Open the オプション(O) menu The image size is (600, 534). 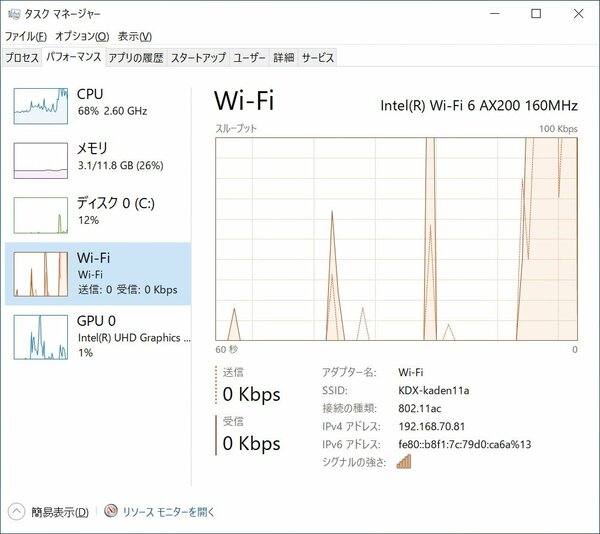pyautogui.click(x=82, y=36)
